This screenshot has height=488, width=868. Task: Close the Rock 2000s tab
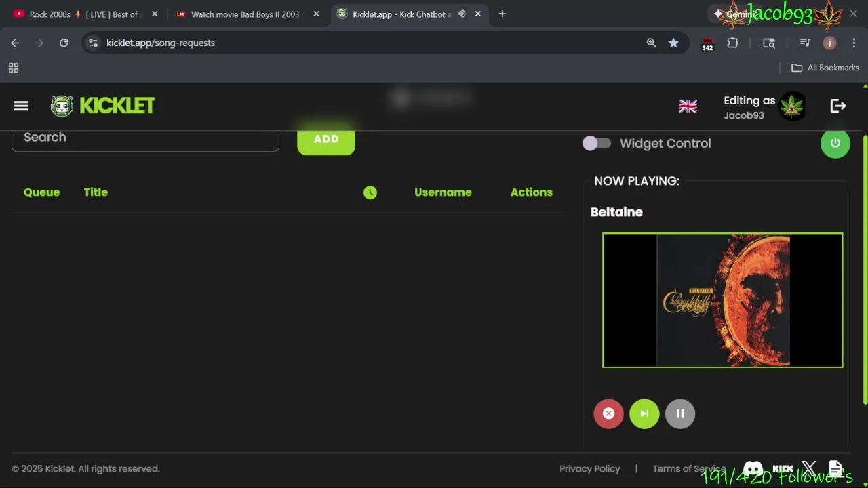155,14
